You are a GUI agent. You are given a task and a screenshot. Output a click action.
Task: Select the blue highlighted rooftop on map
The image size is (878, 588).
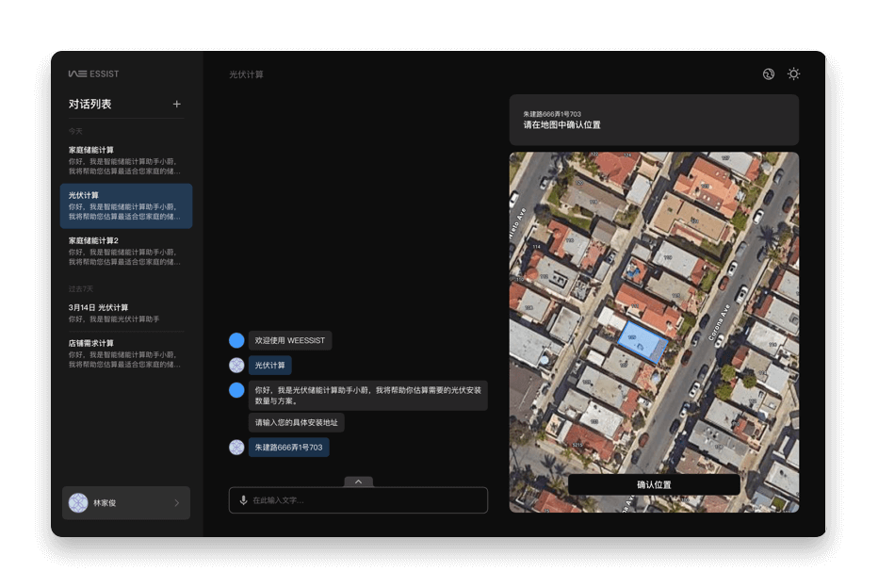tap(642, 342)
